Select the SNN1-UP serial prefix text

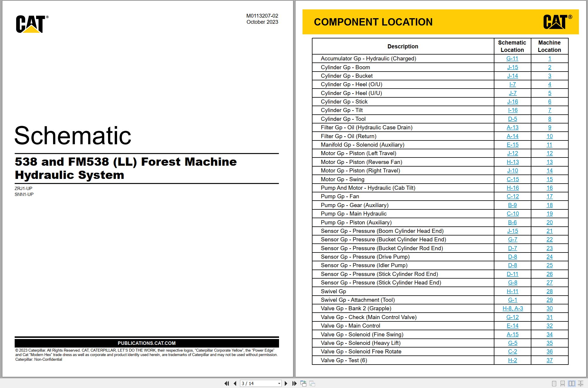tap(24, 194)
